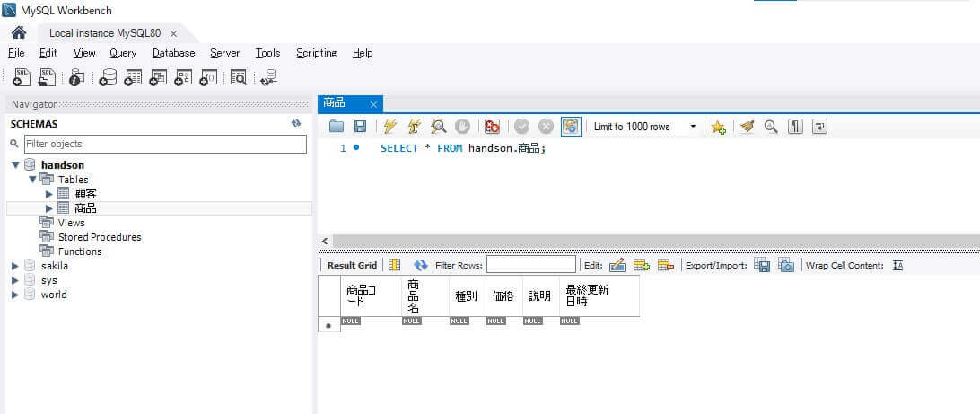The width and height of the screenshot is (980, 414).
Task: Execute query with lightning bolt icon
Action: tap(390, 127)
